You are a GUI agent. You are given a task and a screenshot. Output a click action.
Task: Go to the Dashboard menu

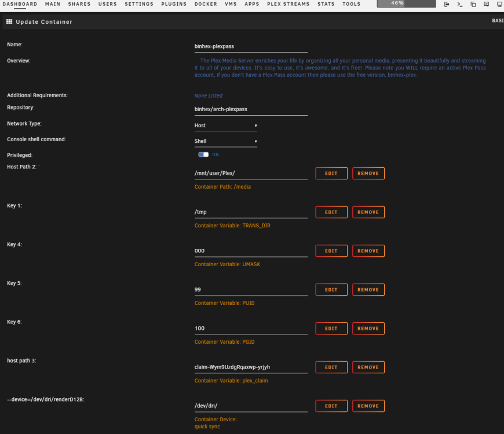pos(20,4)
